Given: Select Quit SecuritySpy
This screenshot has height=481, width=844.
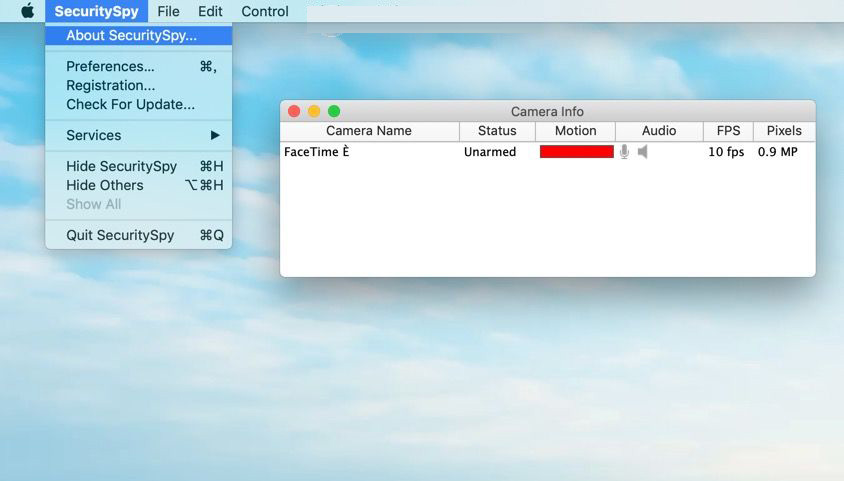Looking at the screenshot, I should [x=138, y=235].
